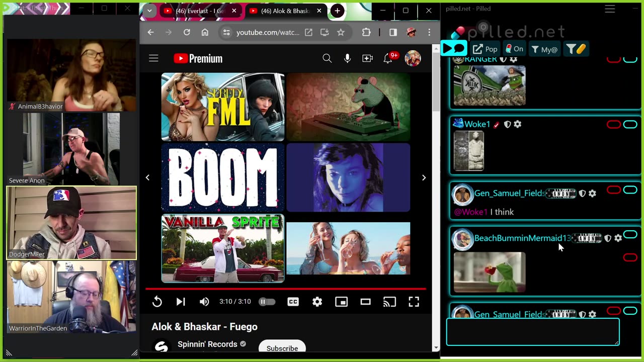Pop out the Pilled chat
Viewport: 644px width, 362px height.
pyautogui.click(x=485, y=49)
